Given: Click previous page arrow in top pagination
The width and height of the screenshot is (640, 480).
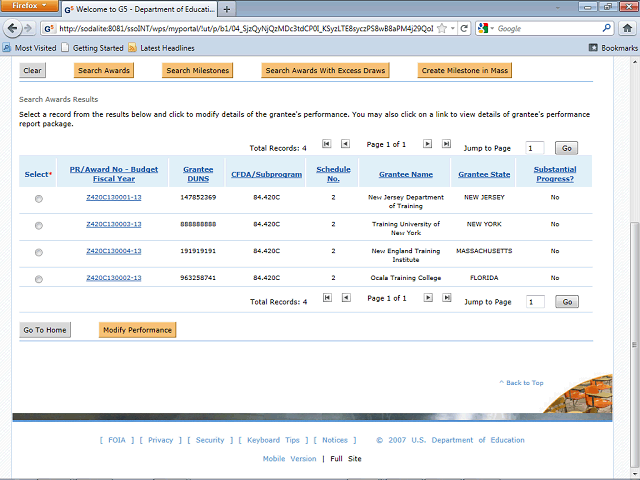Looking at the screenshot, I should tap(345, 144).
